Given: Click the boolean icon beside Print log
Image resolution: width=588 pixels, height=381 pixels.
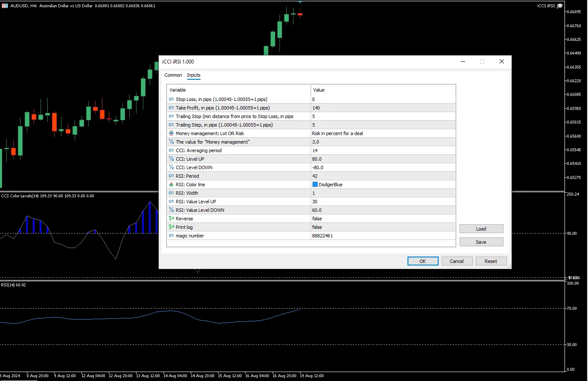Looking at the screenshot, I should pyautogui.click(x=171, y=227).
